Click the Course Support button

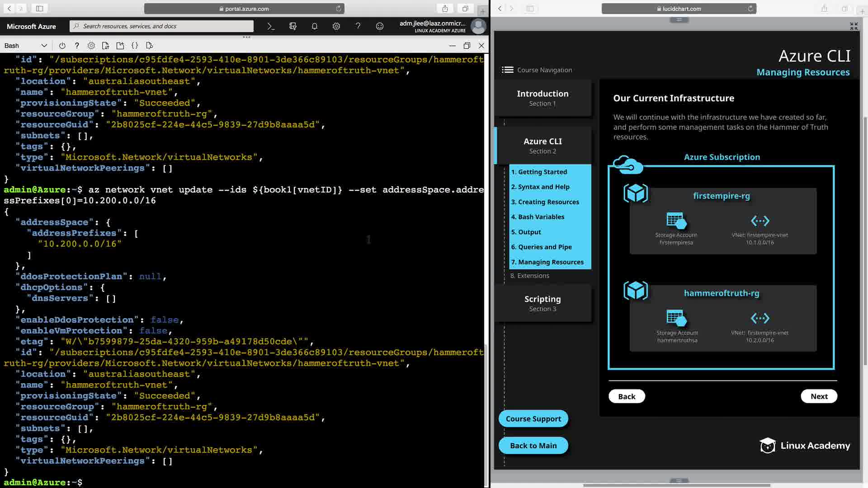[533, 419]
